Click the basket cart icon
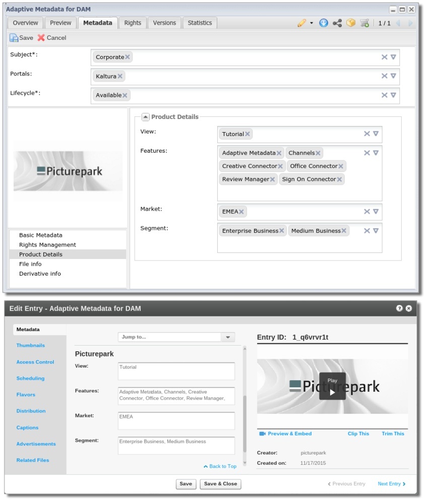Viewport: 424px width, 504px height. pyautogui.click(x=365, y=23)
